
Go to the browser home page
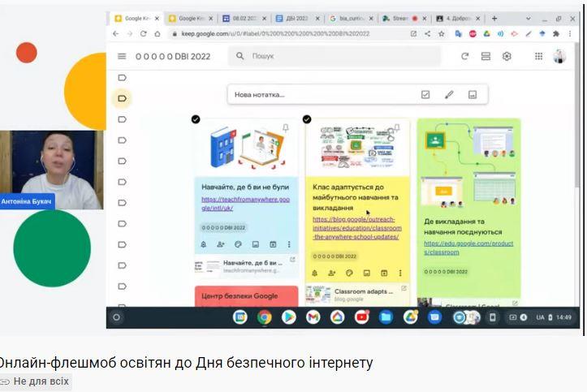[158, 33]
